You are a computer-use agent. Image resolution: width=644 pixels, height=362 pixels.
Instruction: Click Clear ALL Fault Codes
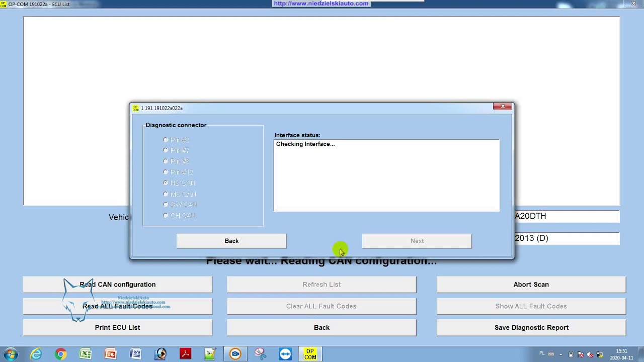click(x=321, y=306)
